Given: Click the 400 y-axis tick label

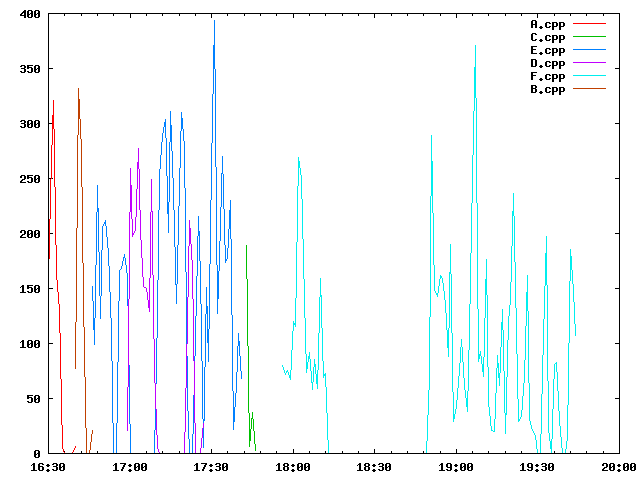Looking at the screenshot, I should (29, 15).
